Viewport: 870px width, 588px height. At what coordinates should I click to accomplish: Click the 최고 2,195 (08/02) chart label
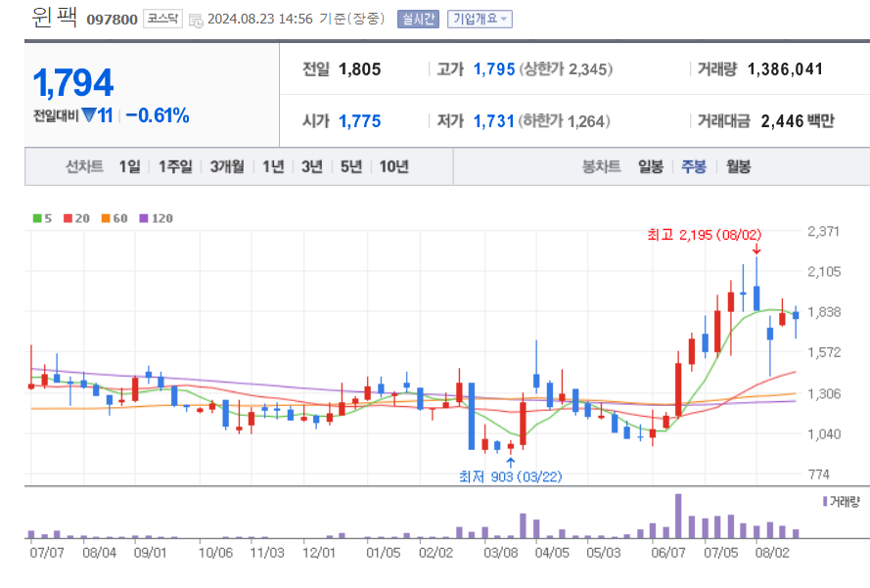point(704,235)
